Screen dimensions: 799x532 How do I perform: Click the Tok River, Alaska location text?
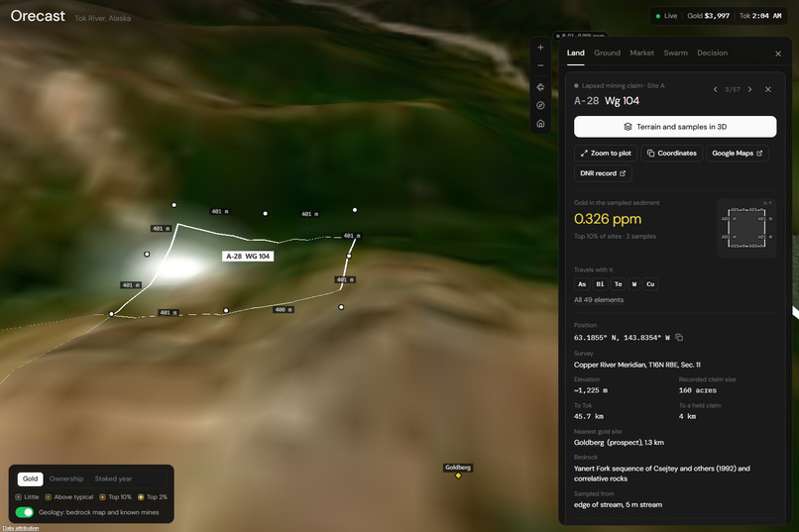click(103, 18)
